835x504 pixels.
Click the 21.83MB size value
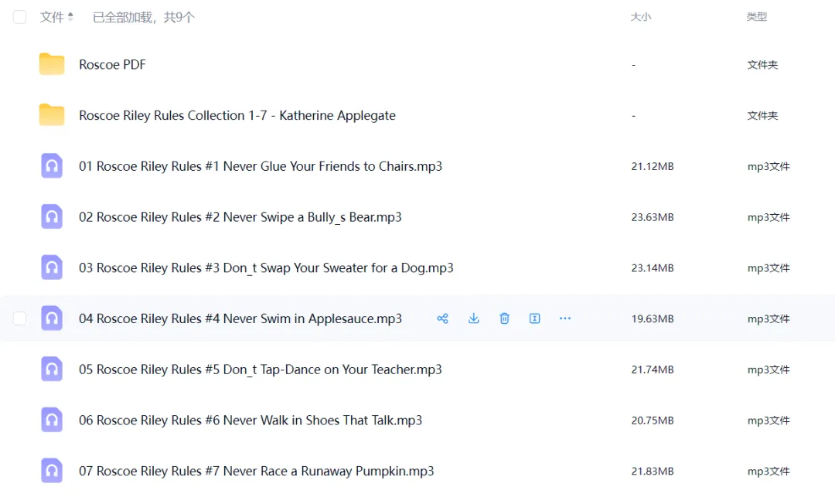click(x=653, y=472)
